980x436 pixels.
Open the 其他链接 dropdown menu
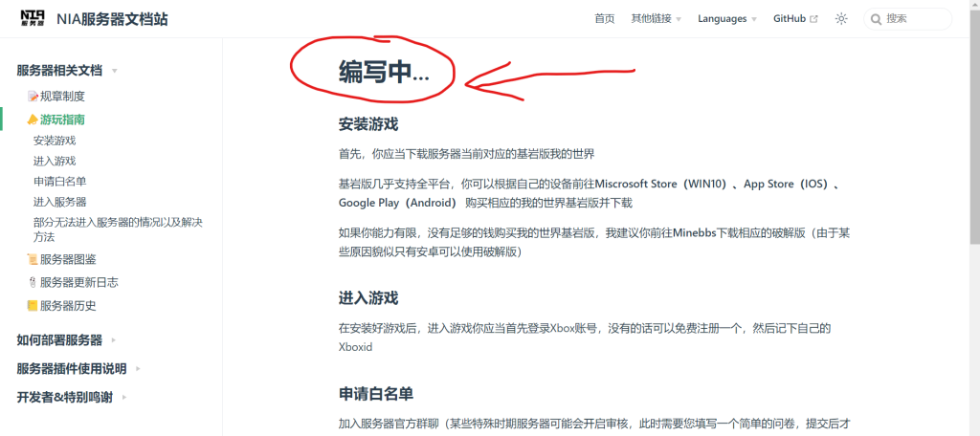point(657,19)
